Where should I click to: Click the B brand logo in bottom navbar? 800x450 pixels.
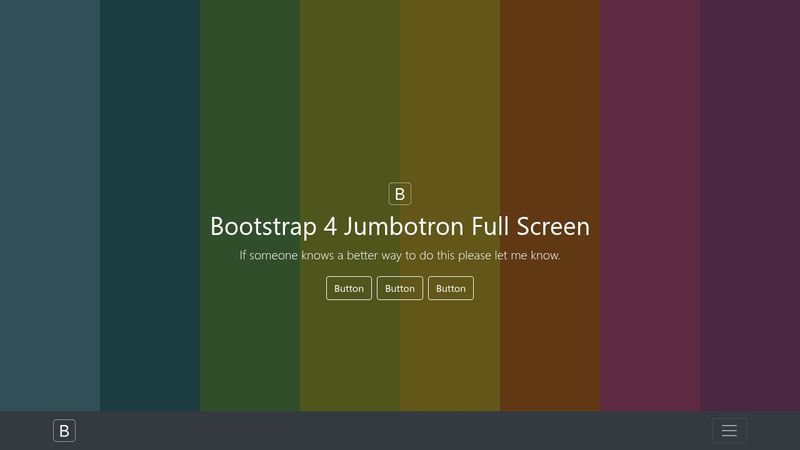[x=64, y=431]
